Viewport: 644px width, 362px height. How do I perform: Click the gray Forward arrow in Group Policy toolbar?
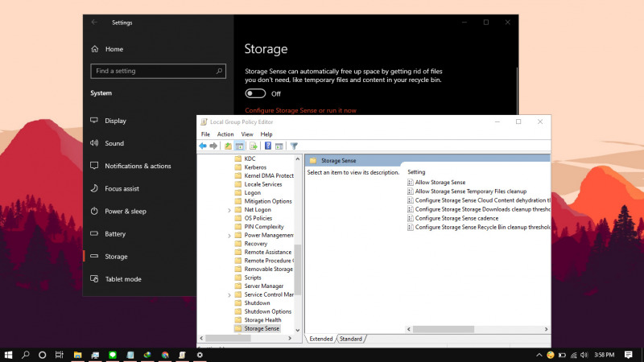tap(213, 146)
